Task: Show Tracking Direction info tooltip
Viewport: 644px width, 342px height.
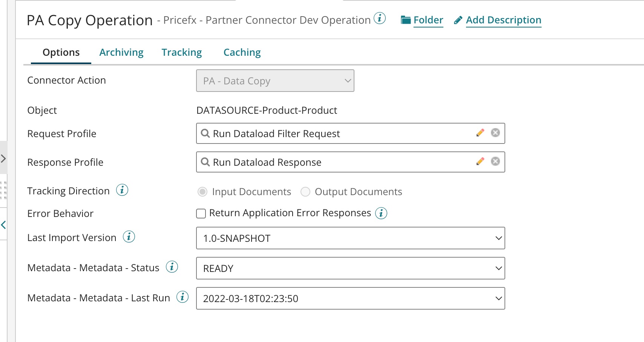Action: 122,190
